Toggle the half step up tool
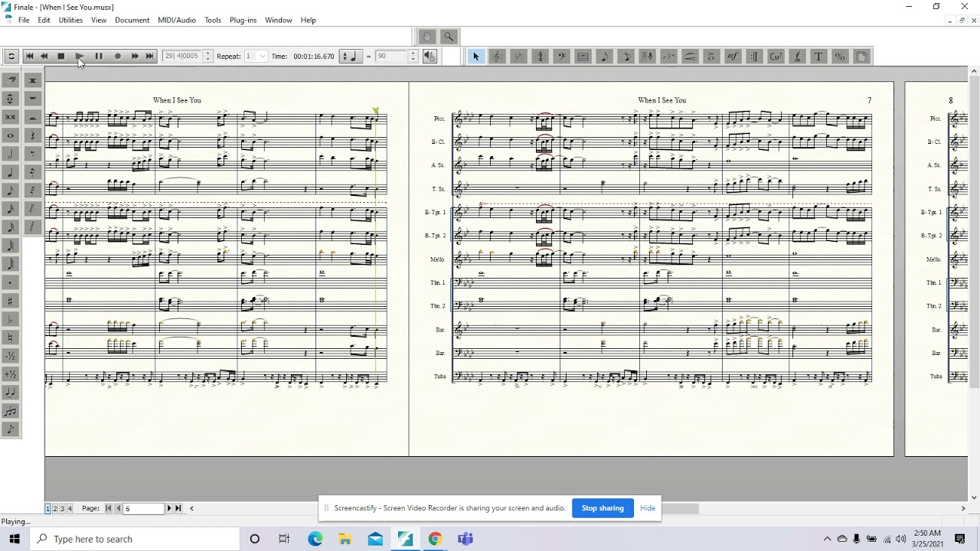The width and height of the screenshot is (980, 551). click(x=11, y=373)
